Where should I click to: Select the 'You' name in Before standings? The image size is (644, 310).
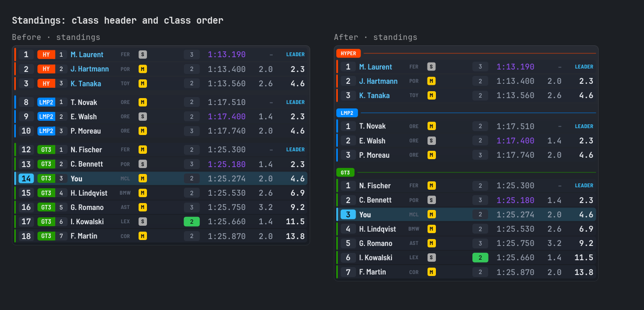(x=76, y=178)
